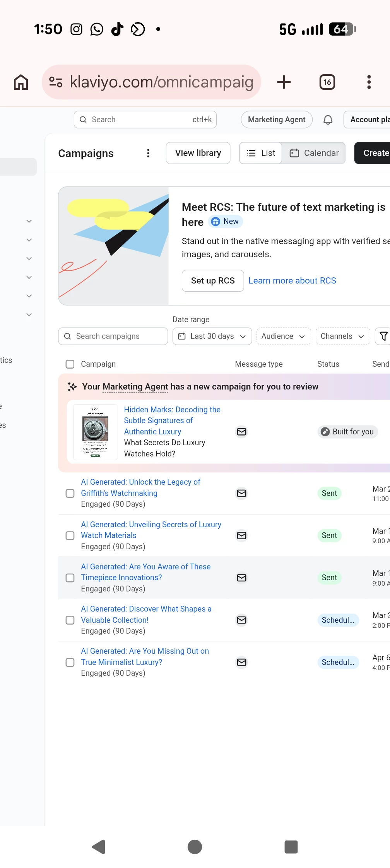Click the Sent badge for Griffith's Watchmaking
The height and width of the screenshot is (868, 390).
coord(329,493)
